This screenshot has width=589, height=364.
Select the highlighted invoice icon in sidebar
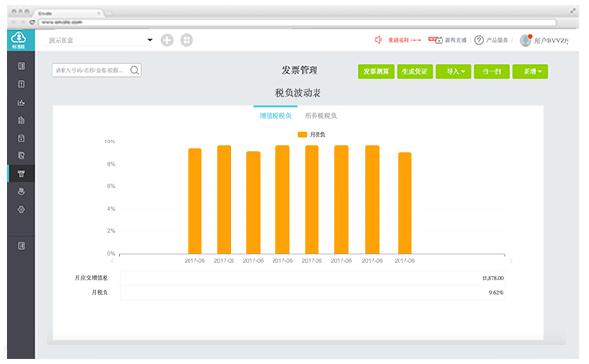click(x=21, y=174)
